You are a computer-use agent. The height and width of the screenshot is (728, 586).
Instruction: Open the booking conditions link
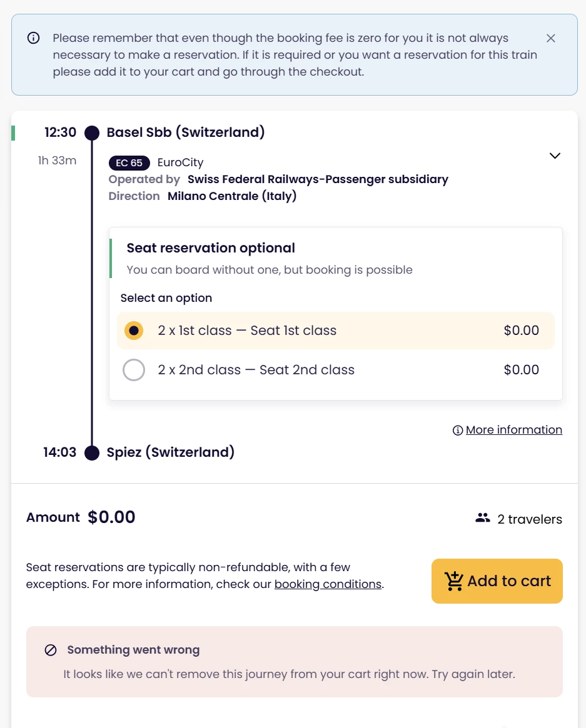click(328, 584)
